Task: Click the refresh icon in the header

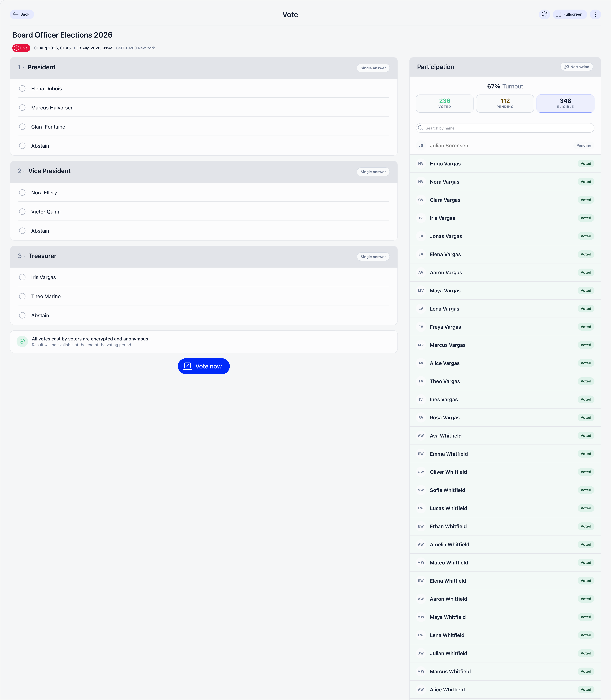Action: click(544, 14)
